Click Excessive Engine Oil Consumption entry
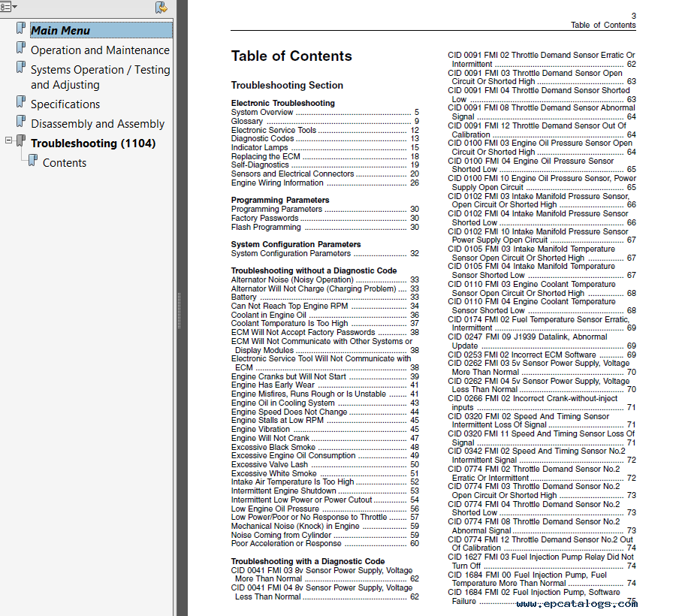Image resolution: width=676 pixels, height=616 pixels. point(324,456)
